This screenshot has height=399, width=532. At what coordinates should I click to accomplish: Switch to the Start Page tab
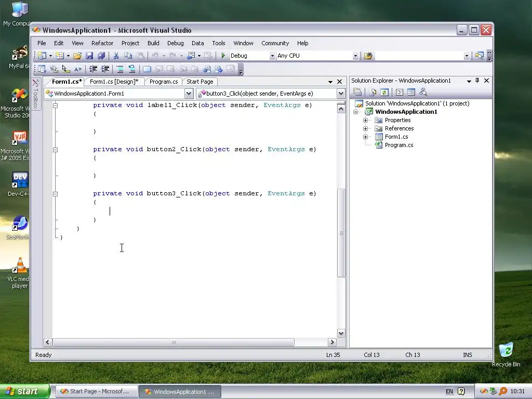[200, 82]
